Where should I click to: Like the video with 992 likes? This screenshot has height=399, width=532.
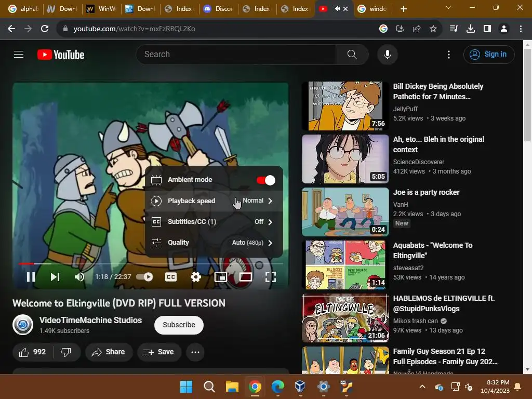coord(33,352)
